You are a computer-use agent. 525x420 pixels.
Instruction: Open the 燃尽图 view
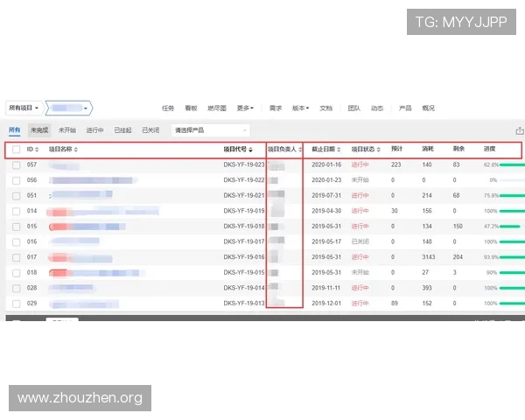coord(217,108)
